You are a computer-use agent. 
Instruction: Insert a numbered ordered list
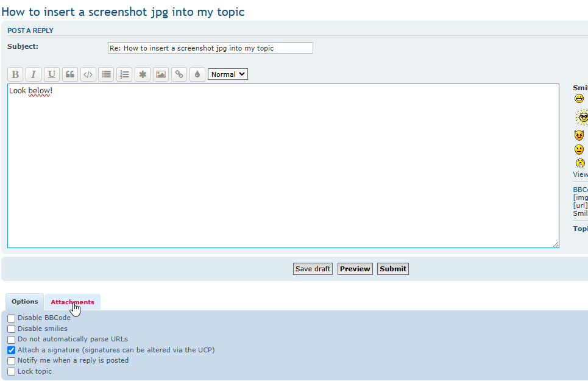(125, 74)
